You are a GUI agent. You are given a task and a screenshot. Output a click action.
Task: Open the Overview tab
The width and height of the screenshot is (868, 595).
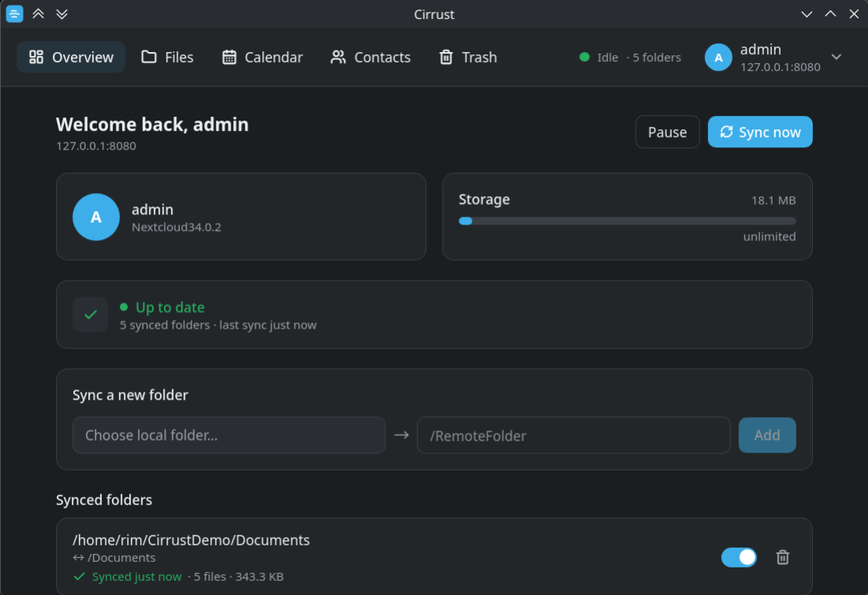click(71, 57)
